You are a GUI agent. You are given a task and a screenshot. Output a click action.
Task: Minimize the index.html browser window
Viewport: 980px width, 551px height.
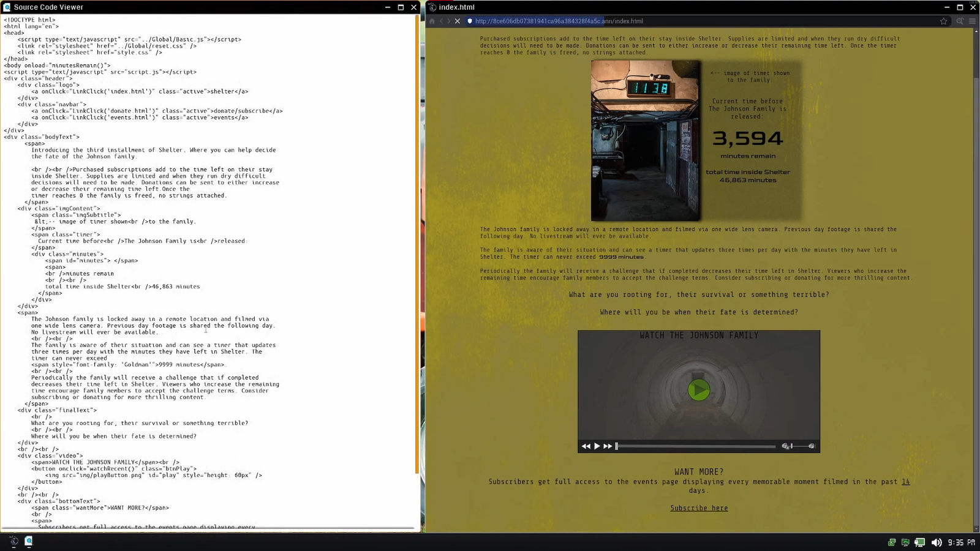point(947,7)
